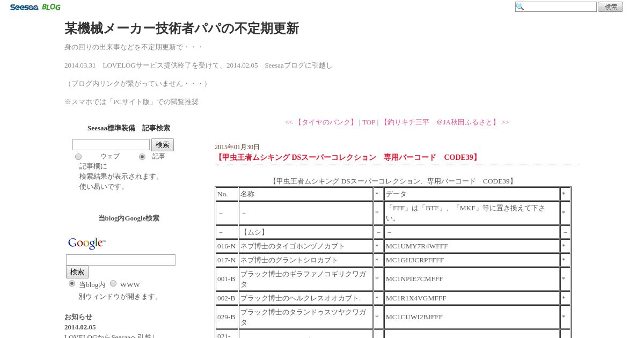Click the 002-B number cell
Screen dimensions: 644x338
[227, 298]
